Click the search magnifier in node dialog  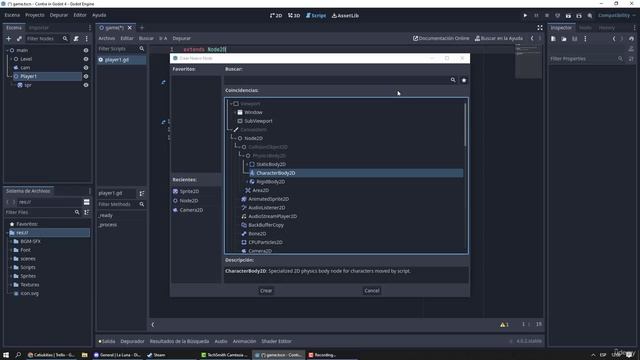pos(453,80)
